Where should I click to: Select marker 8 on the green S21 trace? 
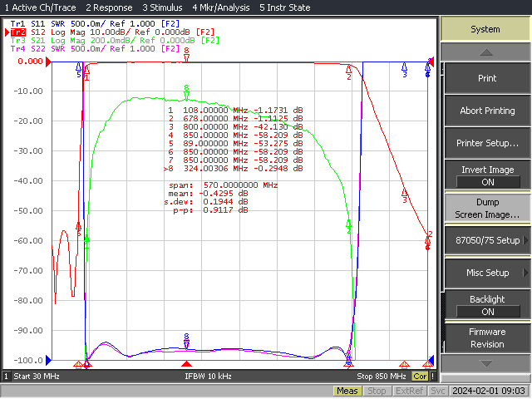pyautogui.click(x=186, y=92)
